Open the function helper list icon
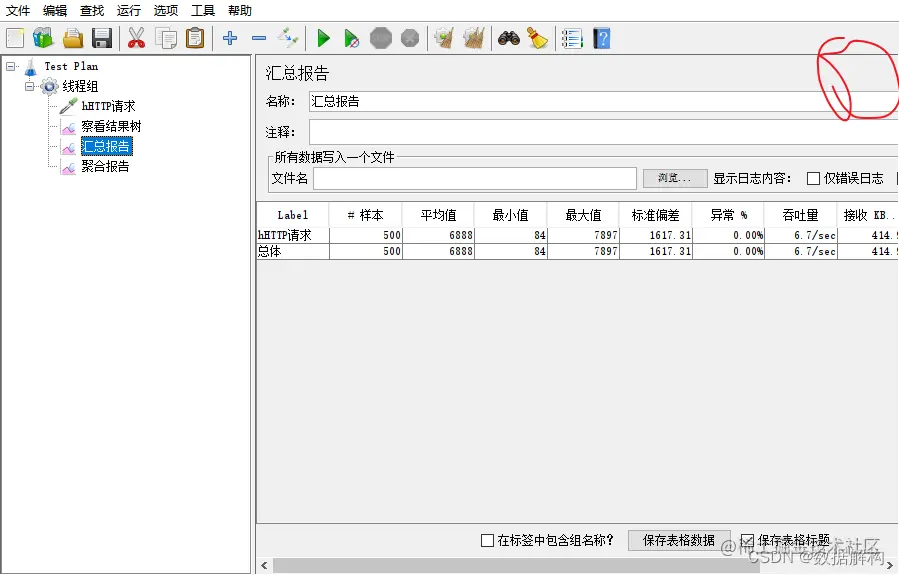The image size is (899, 575). pos(572,38)
